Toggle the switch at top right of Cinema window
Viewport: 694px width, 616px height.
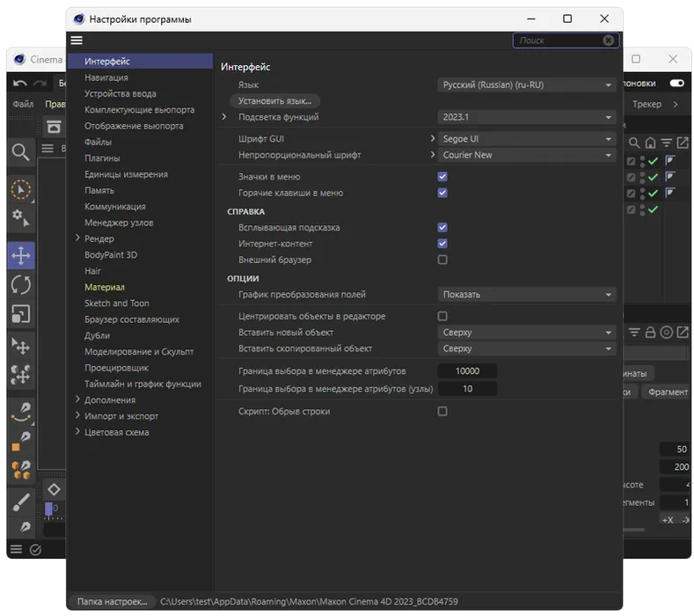(676, 84)
